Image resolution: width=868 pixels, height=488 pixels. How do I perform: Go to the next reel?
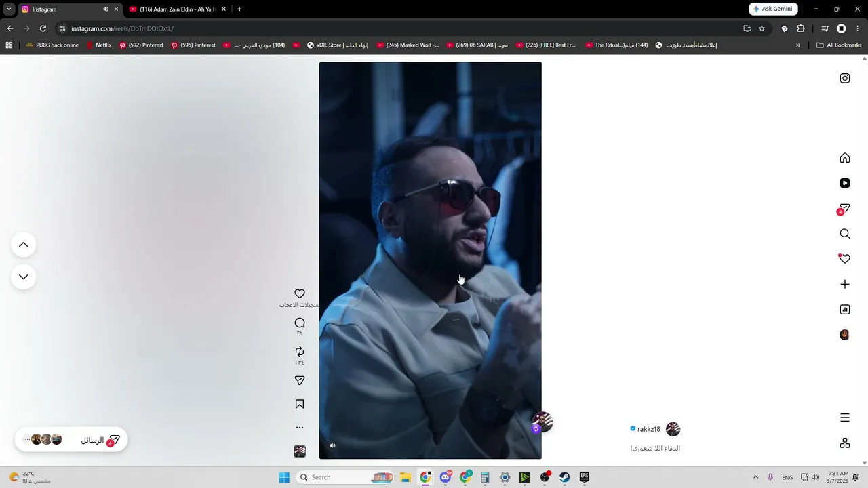tap(24, 277)
